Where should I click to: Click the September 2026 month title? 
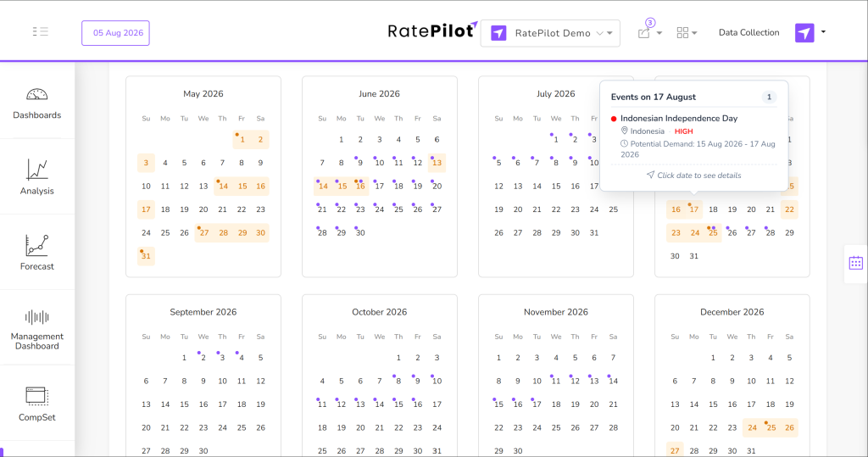point(203,312)
